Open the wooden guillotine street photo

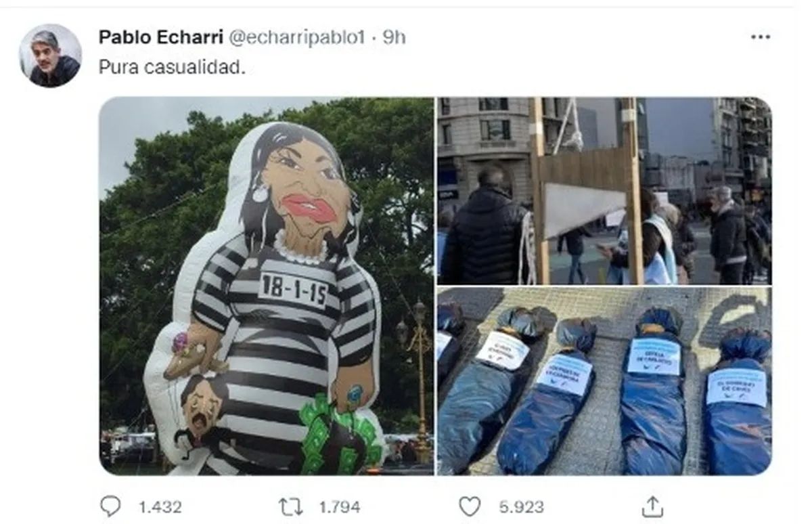pos(604,191)
